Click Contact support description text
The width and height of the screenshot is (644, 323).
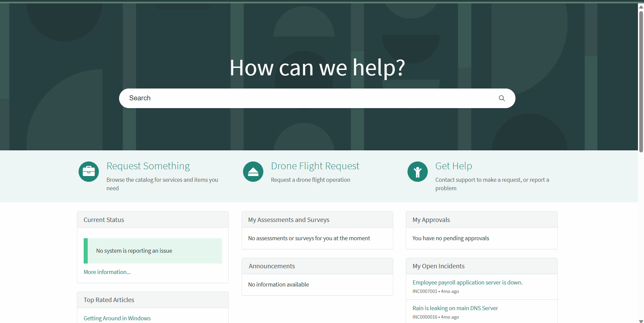(492, 180)
